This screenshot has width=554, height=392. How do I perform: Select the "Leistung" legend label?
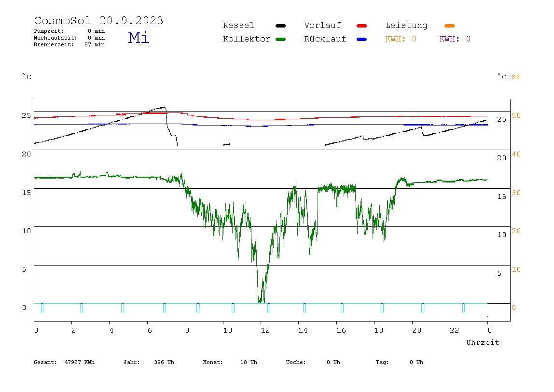point(406,26)
